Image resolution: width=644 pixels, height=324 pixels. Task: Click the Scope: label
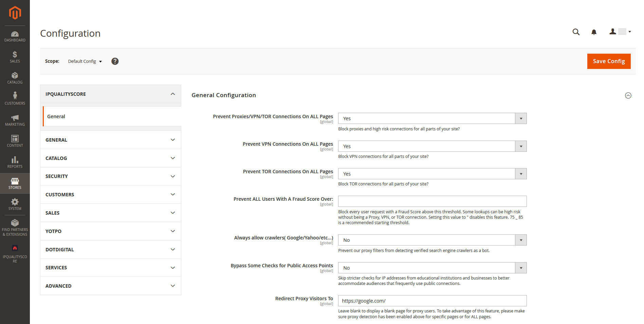click(x=52, y=61)
